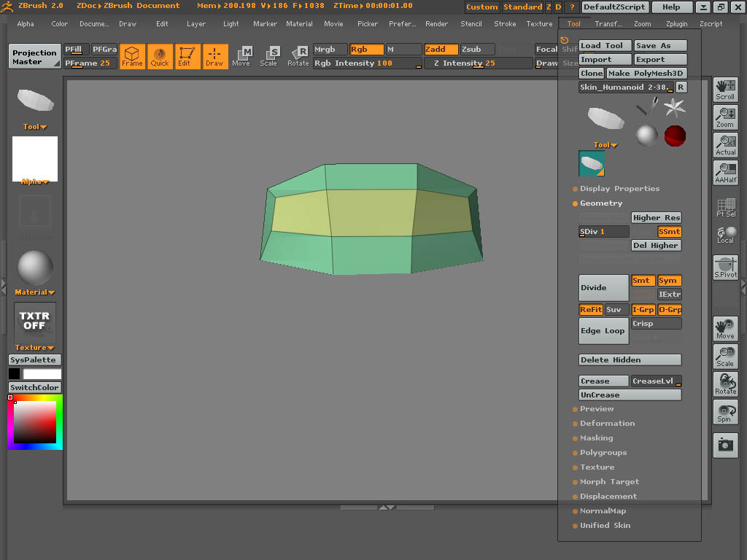Open the Alpha menu
The height and width of the screenshot is (560, 747).
26,24
